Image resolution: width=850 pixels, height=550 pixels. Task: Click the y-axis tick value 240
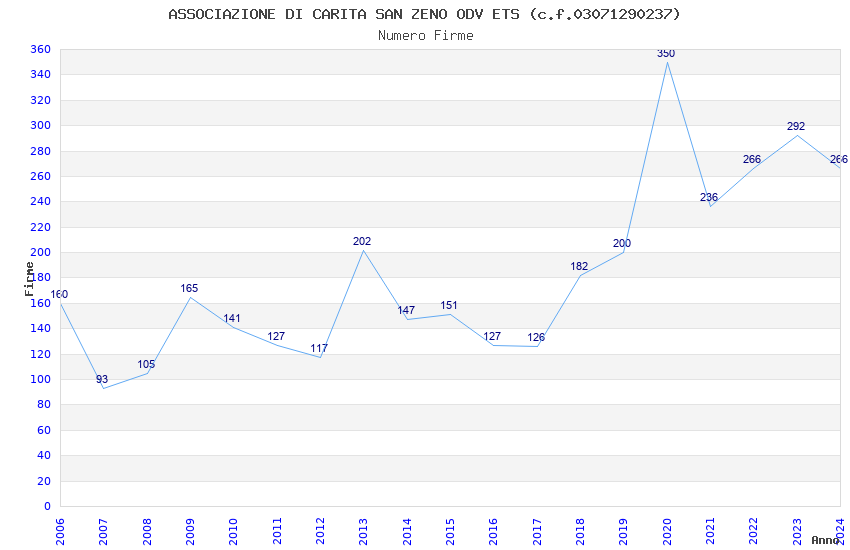41,201
